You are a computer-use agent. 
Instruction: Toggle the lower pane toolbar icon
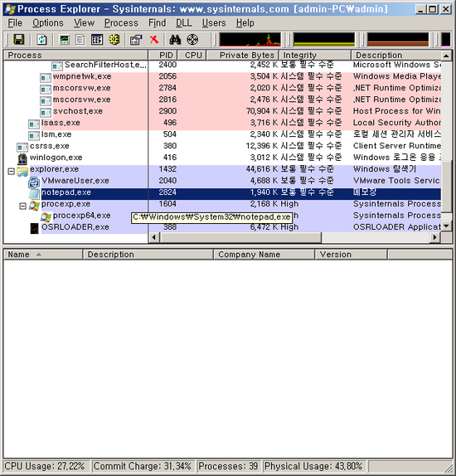97,40
